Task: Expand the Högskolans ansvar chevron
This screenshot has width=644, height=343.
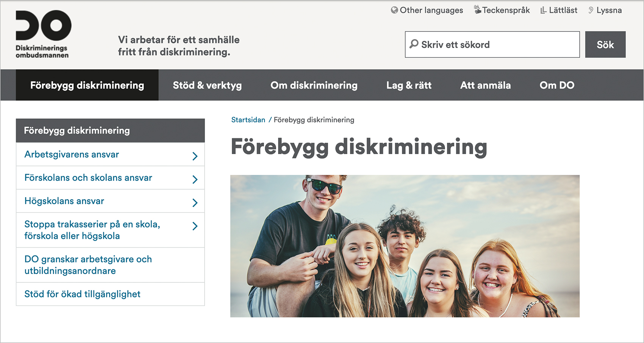Action: click(x=195, y=203)
